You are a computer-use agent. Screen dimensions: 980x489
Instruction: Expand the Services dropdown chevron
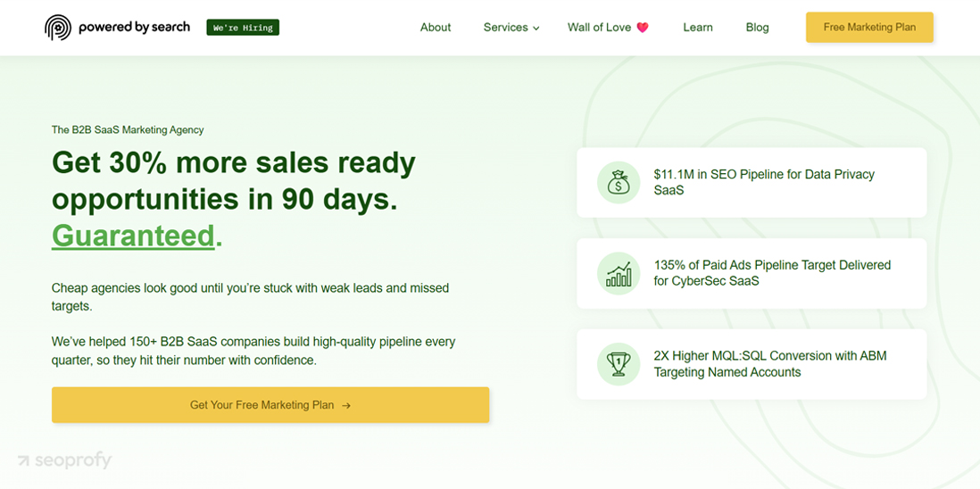(x=536, y=29)
